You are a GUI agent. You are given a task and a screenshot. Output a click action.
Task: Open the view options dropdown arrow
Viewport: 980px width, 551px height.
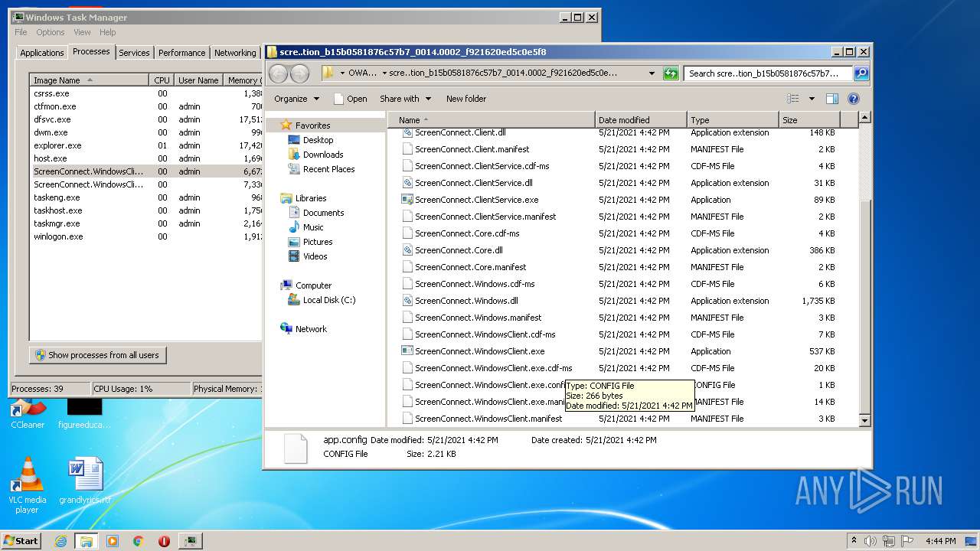pos(812,99)
